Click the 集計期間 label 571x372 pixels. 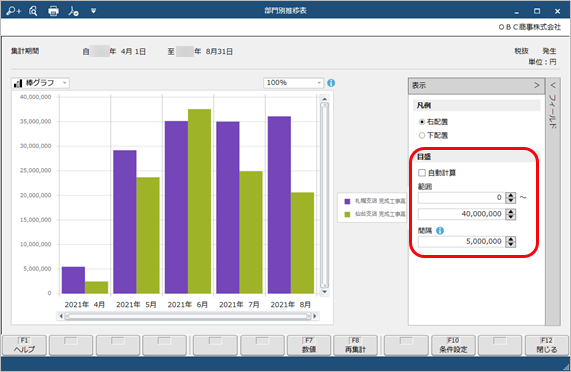click(25, 51)
